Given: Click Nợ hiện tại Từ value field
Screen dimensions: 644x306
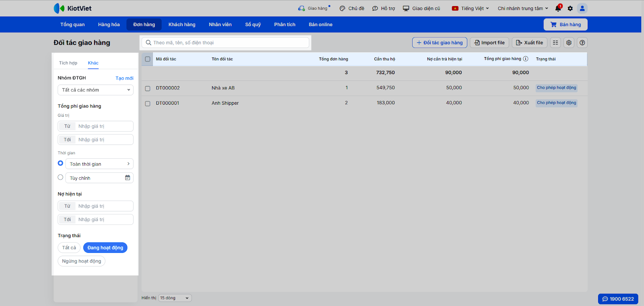Looking at the screenshot, I should 95,206.
